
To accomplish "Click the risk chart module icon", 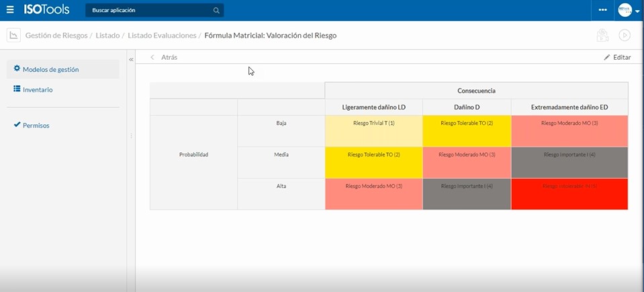I will pos(13,36).
